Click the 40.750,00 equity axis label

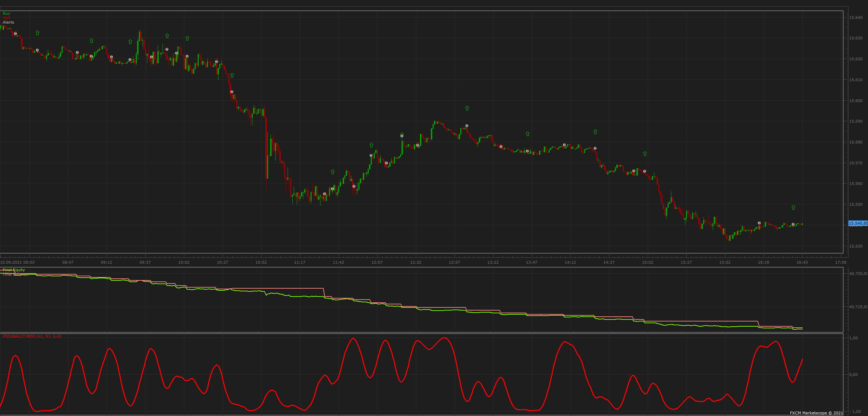(858, 274)
